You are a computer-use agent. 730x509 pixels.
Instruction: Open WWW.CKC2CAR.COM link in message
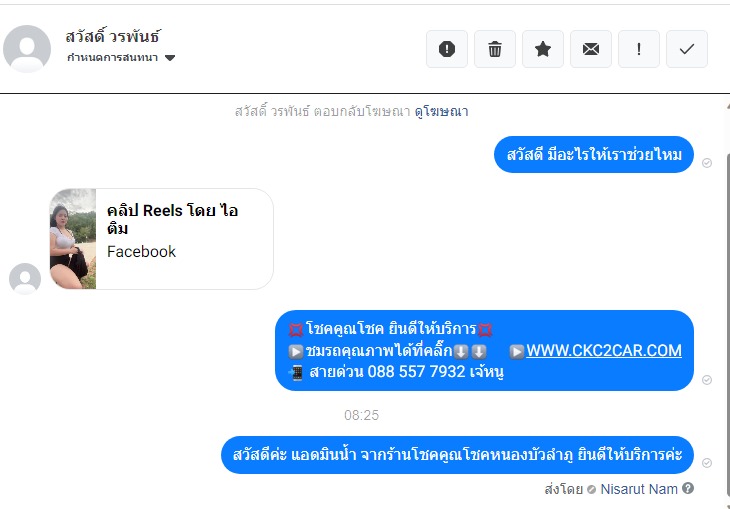pos(603,350)
